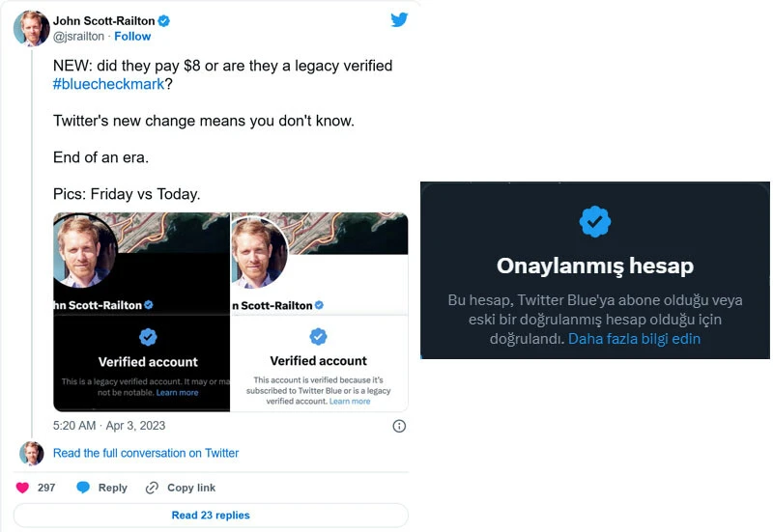Click the large blue badge above Onaylanmış hesap
The width and height of the screenshot is (773, 532).
[x=594, y=222]
